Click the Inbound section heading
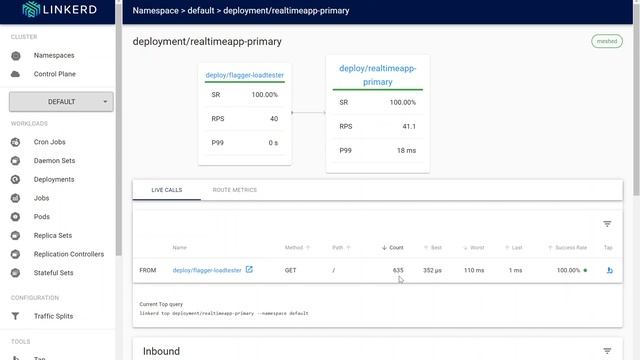The image size is (640, 360). [x=161, y=351]
